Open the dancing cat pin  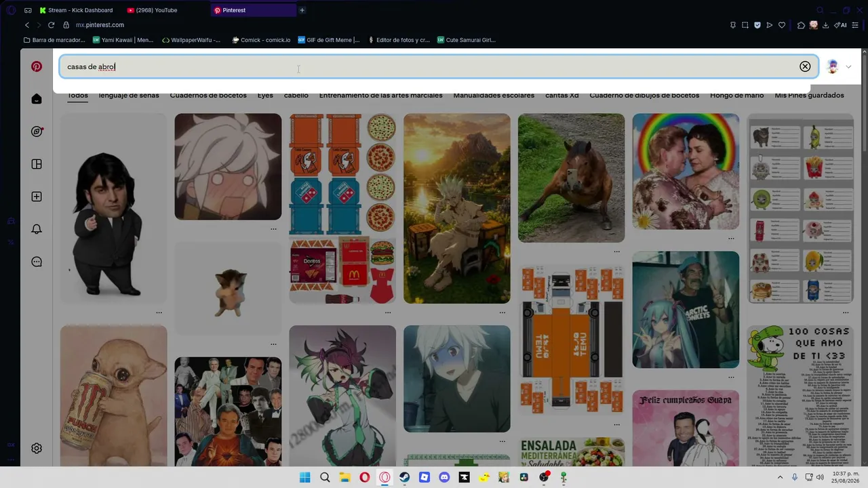(228, 288)
